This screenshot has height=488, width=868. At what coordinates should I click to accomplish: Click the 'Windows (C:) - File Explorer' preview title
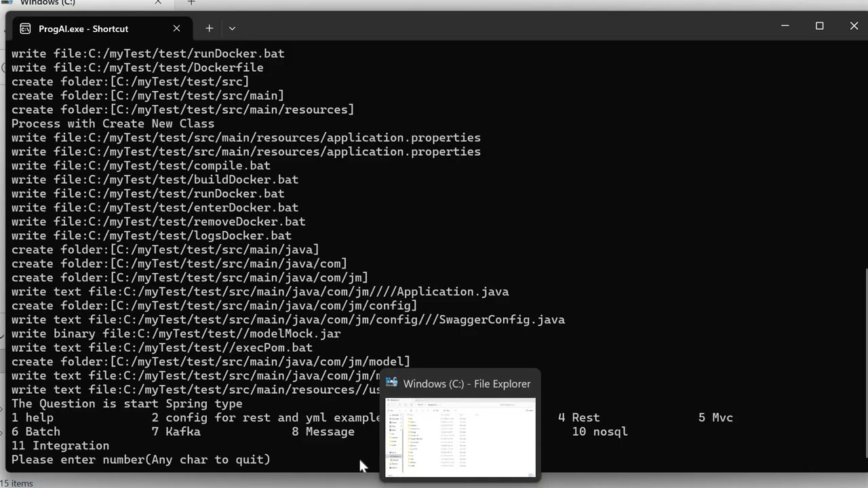coord(467,384)
